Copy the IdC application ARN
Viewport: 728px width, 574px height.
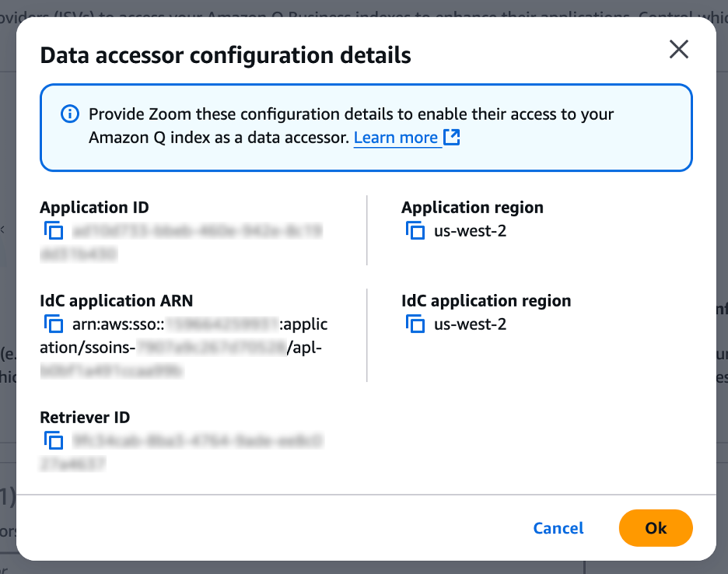54,324
